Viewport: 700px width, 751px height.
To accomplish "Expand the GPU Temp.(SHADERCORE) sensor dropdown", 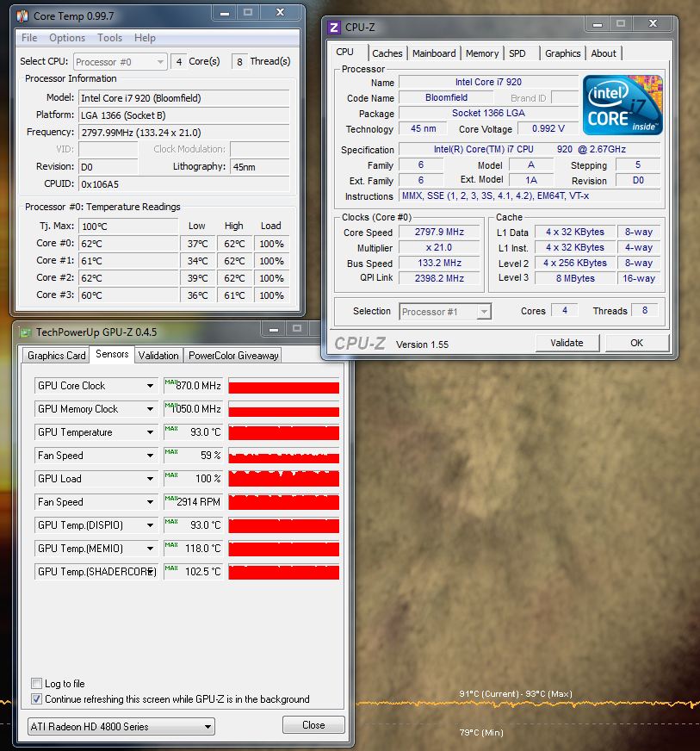I will point(151,572).
